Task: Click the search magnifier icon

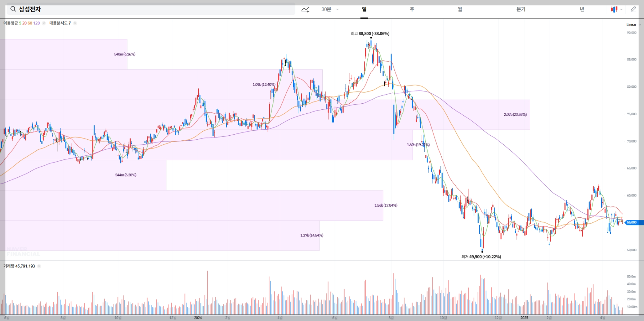Action: pos(13,9)
